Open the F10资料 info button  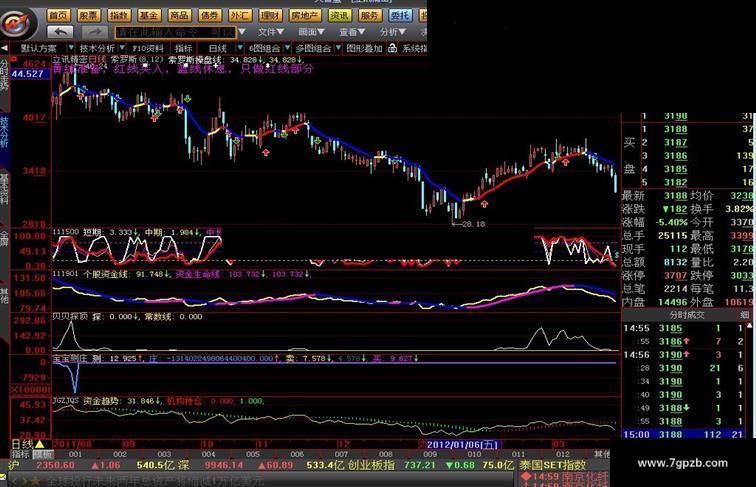pyautogui.click(x=148, y=48)
